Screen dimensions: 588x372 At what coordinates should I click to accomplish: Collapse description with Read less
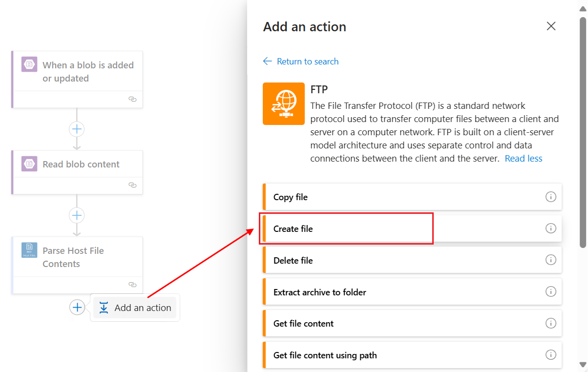tap(523, 159)
